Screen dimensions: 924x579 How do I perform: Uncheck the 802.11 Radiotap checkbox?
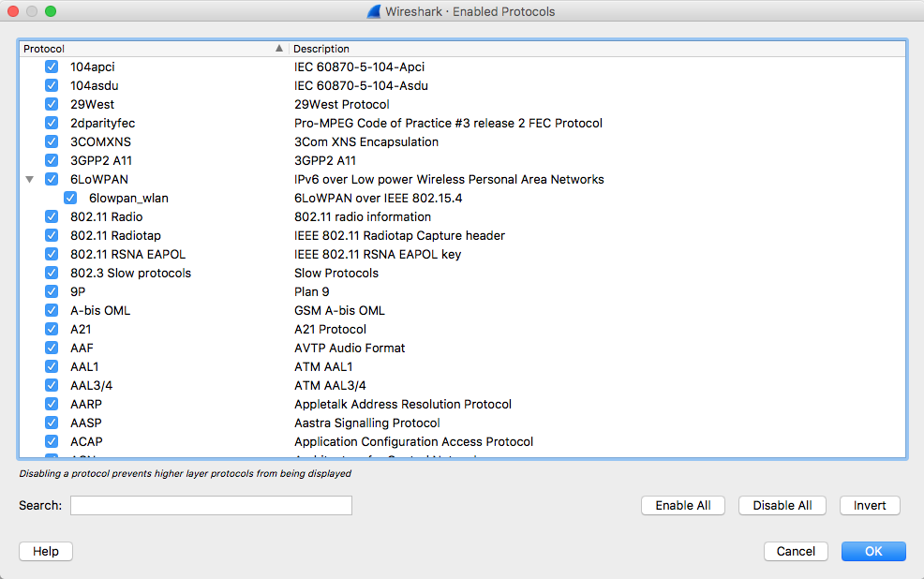pyautogui.click(x=52, y=236)
